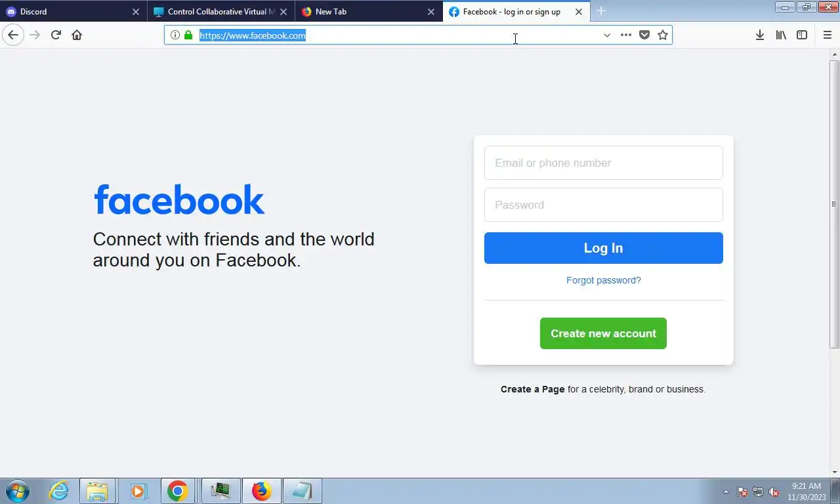
Task: Open page actions three-dot menu
Action: [626, 35]
